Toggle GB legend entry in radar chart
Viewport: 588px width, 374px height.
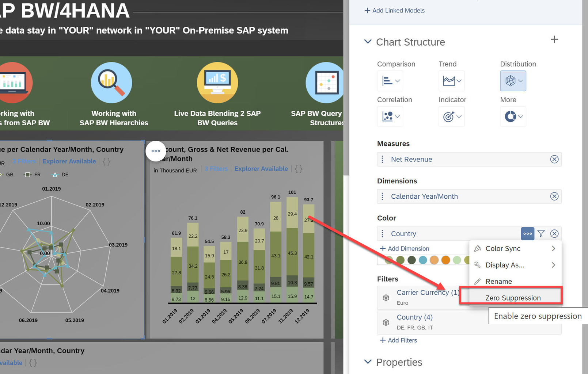6,175
